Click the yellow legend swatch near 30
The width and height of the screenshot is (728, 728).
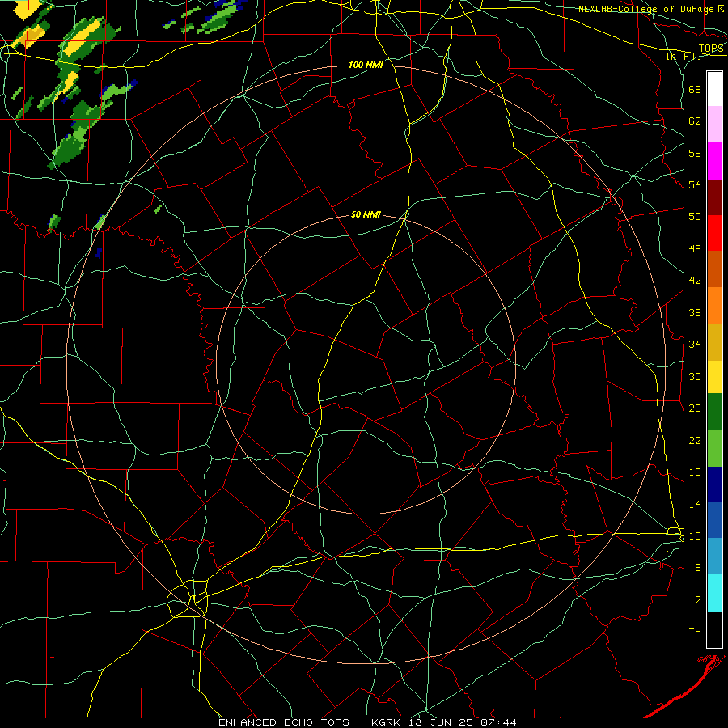click(714, 377)
